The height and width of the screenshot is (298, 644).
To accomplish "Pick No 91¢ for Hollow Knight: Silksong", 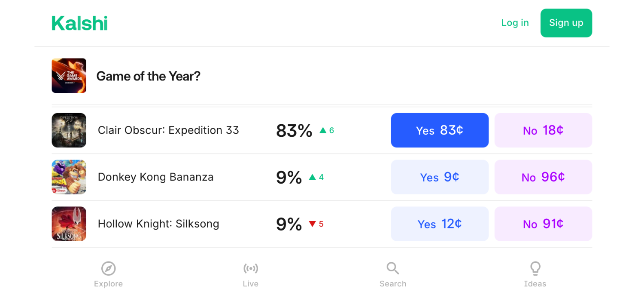I will (x=544, y=224).
